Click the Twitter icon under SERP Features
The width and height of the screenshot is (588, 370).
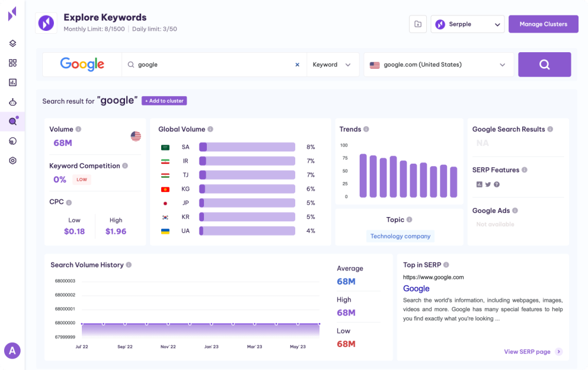pos(488,184)
